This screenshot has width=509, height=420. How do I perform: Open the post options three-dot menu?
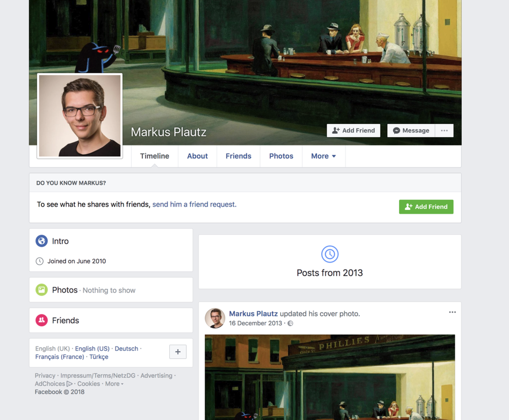tap(452, 312)
